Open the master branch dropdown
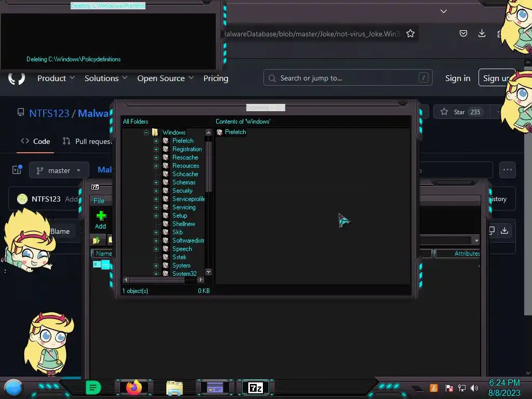532x399 pixels. (59, 170)
